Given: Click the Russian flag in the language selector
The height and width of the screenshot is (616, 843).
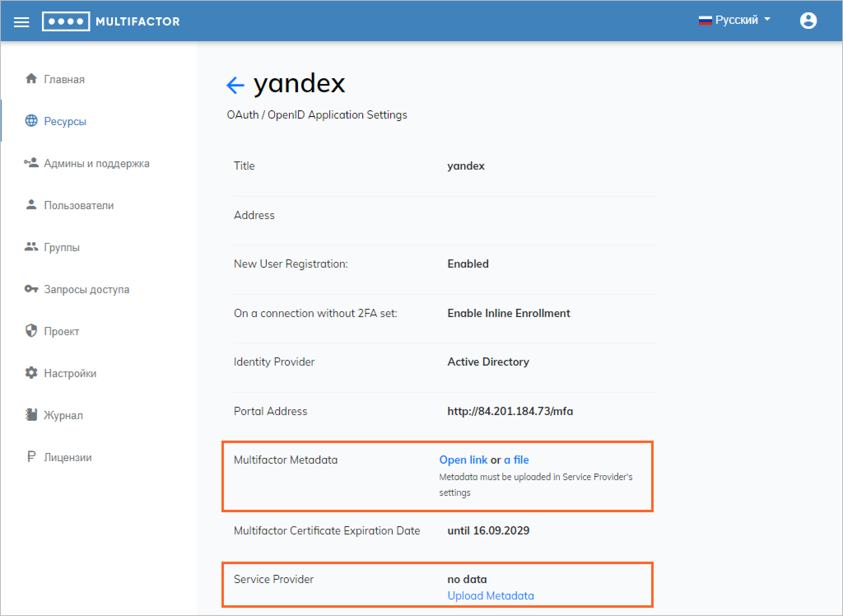Looking at the screenshot, I should pyautogui.click(x=705, y=21).
